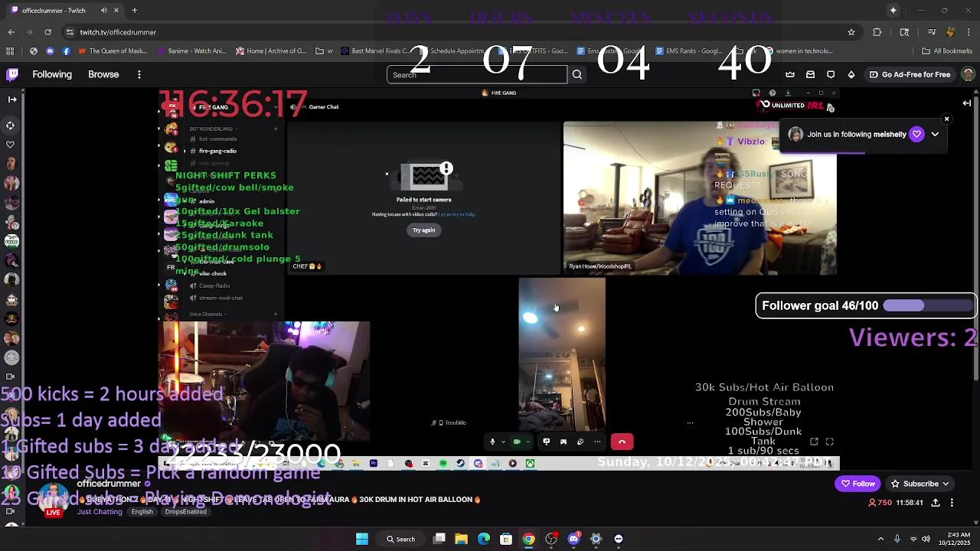Collapse the chat panel with the arrow
Screen dimensions: 980x551
pos(967,103)
